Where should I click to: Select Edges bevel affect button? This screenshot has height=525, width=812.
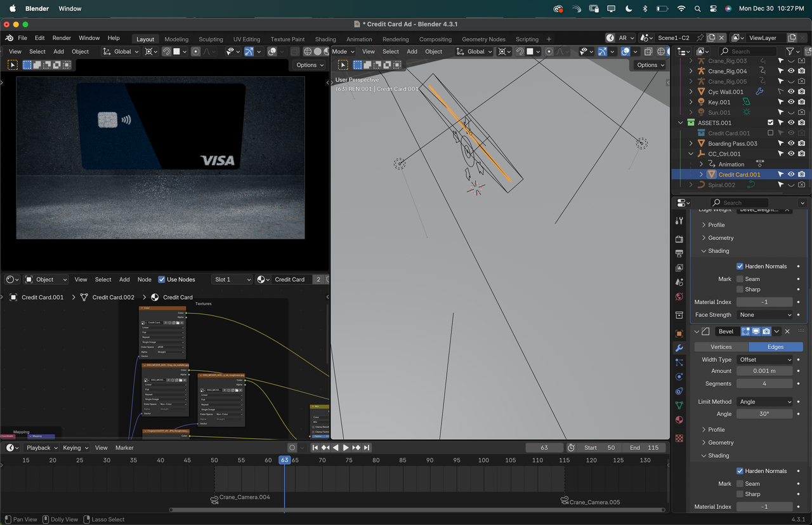tap(776, 347)
